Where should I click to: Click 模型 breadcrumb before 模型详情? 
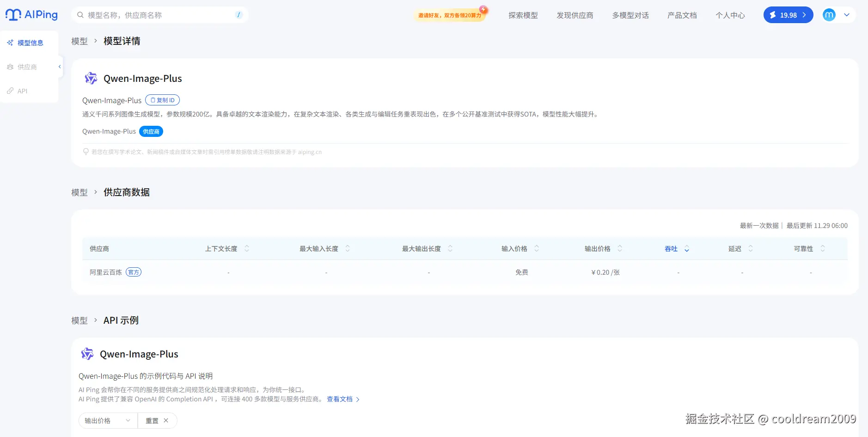pyautogui.click(x=79, y=41)
